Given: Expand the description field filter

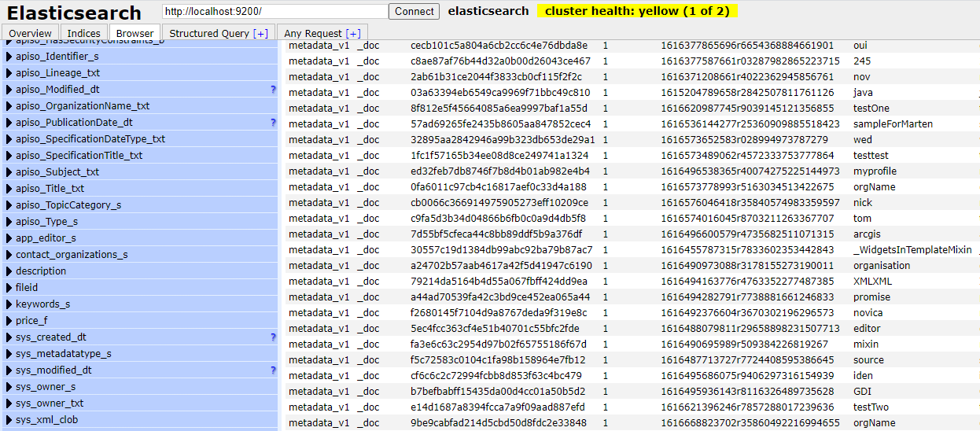Looking at the screenshot, I should 140,271.
